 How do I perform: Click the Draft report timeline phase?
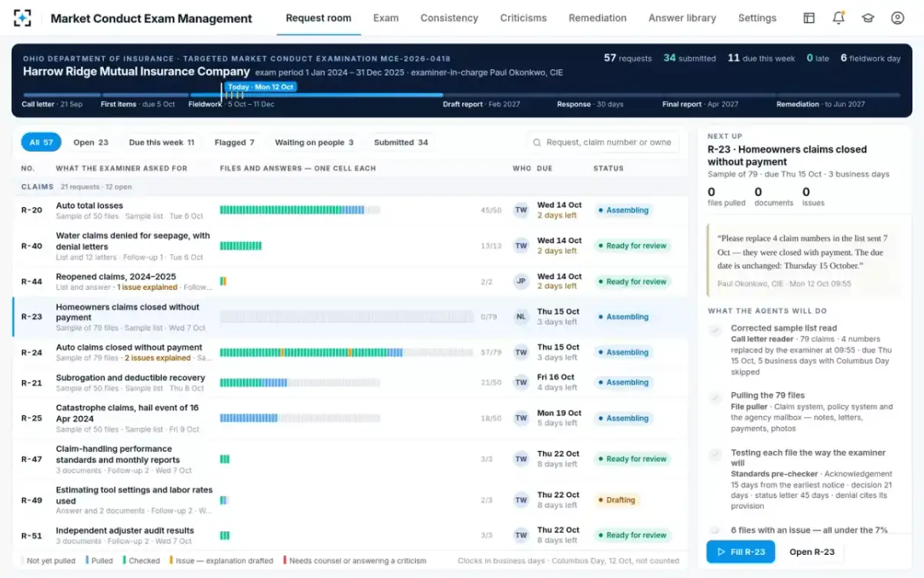coord(481,104)
